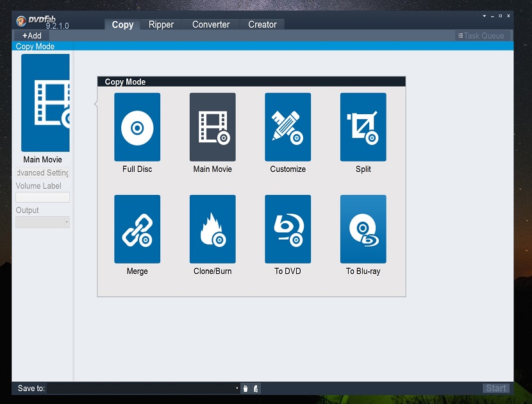The height and width of the screenshot is (404, 532).
Task: Click the ISO image icon in the bottom bar
Action: (x=256, y=389)
